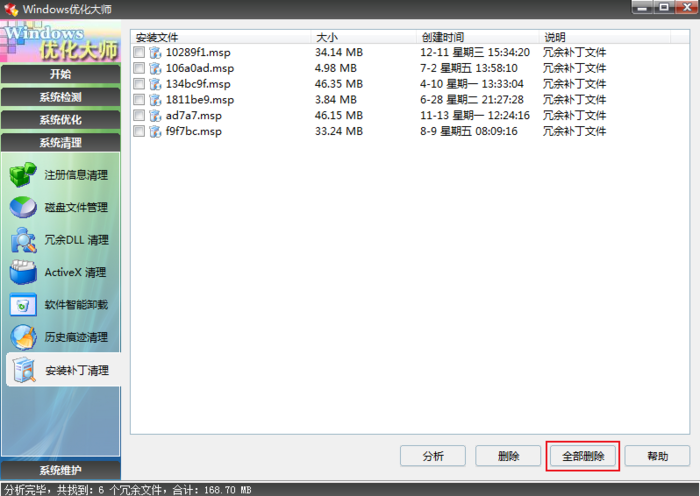Select the 注册信息清理 label
This screenshot has height=496, width=700.
coord(76,175)
